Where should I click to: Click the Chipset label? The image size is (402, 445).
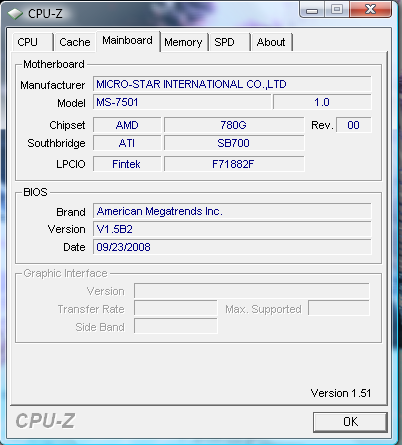click(67, 125)
